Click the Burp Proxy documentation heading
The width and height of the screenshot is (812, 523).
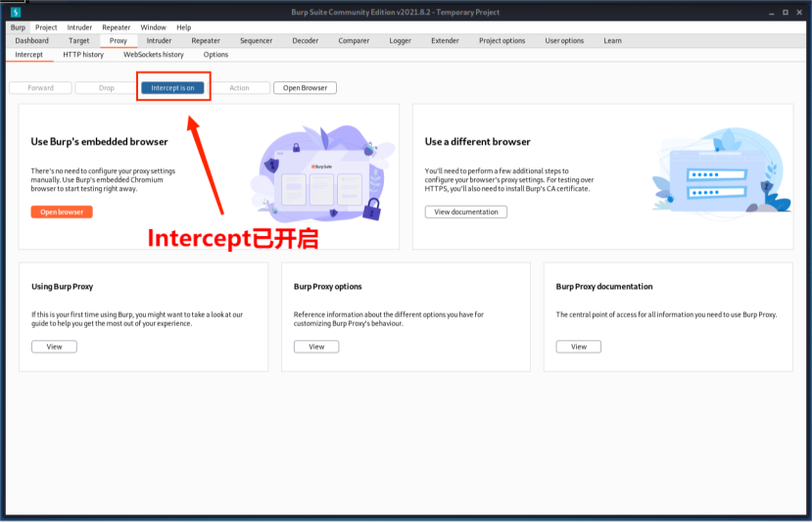[x=604, y=286]
